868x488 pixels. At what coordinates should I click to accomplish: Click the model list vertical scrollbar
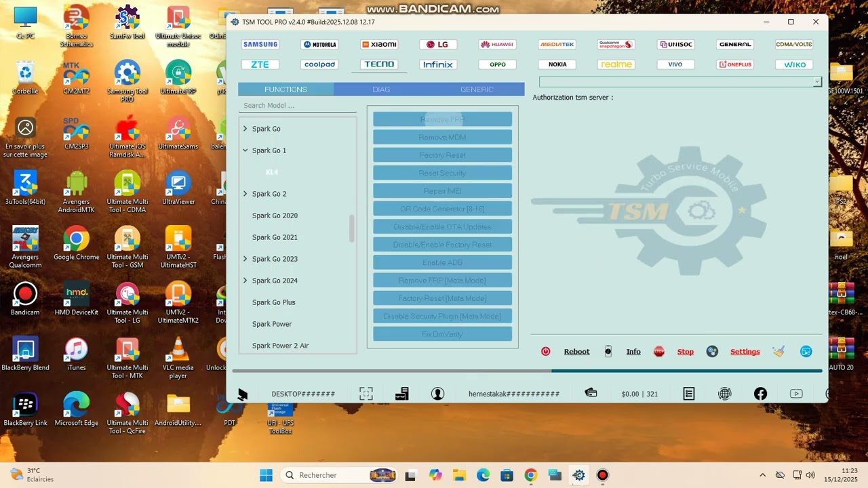(352, 228)
